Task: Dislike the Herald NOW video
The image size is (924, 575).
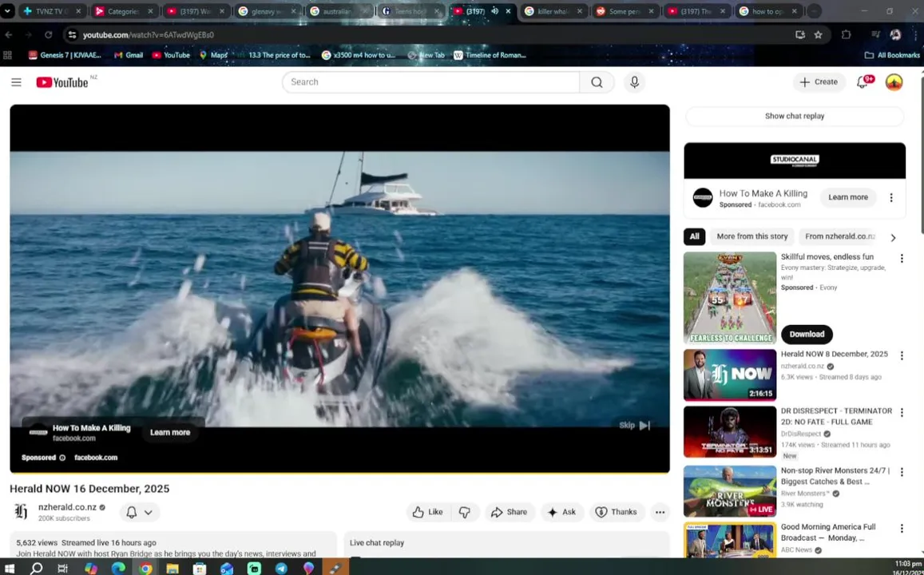Action: (464, 512)
